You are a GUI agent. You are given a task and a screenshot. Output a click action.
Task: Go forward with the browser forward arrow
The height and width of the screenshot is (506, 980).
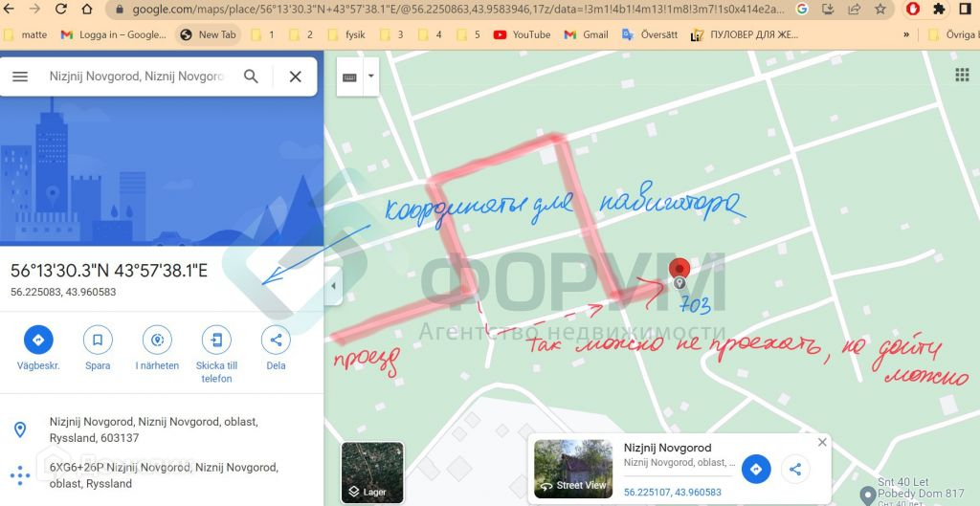click(x=34, y=9)
